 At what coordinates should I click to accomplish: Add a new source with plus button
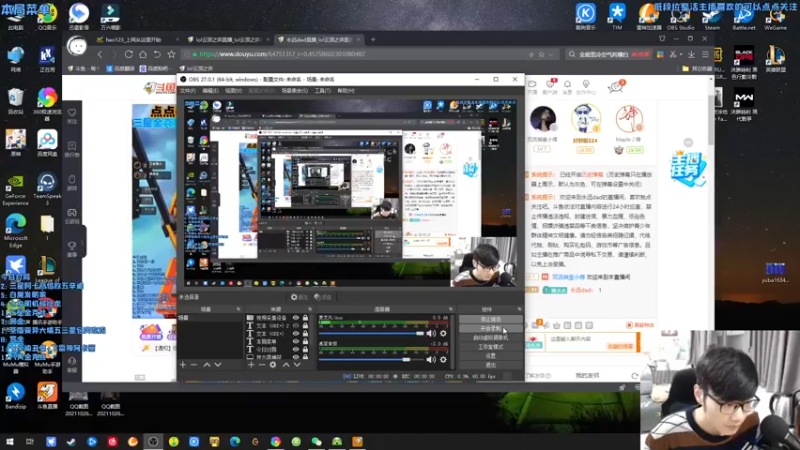[251, 365]
